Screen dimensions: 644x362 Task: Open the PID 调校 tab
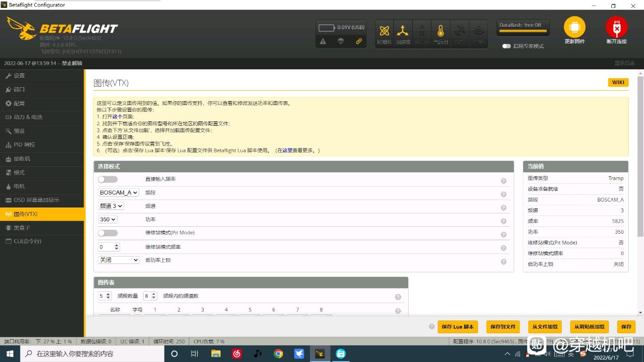42,145
